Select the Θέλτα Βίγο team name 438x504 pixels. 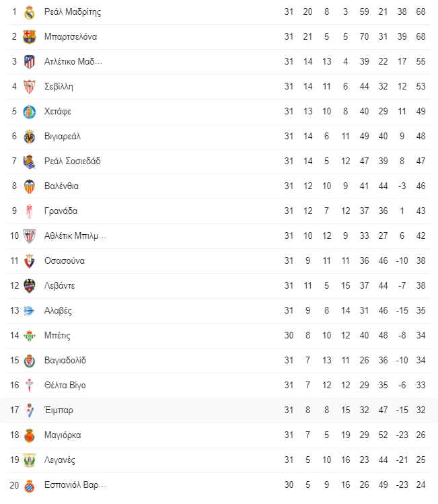65,386
